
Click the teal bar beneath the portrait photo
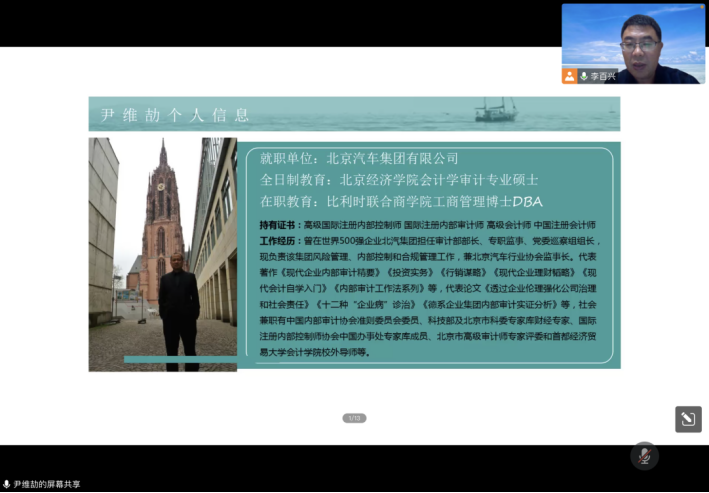(x=180, y=359)
